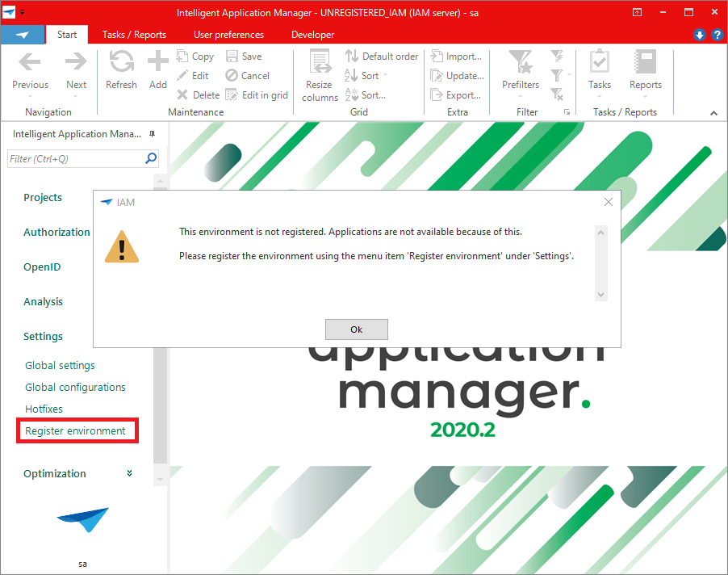
Task: Pin the navigation panel
Action: click(x=152, y=134)
